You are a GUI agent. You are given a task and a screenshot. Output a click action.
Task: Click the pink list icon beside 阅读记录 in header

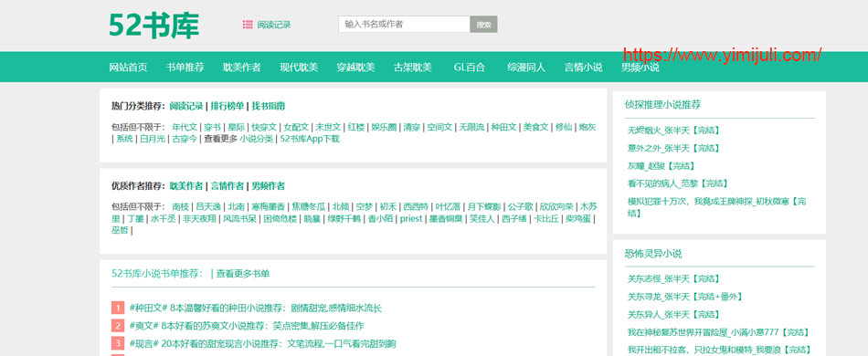(248, 25)
